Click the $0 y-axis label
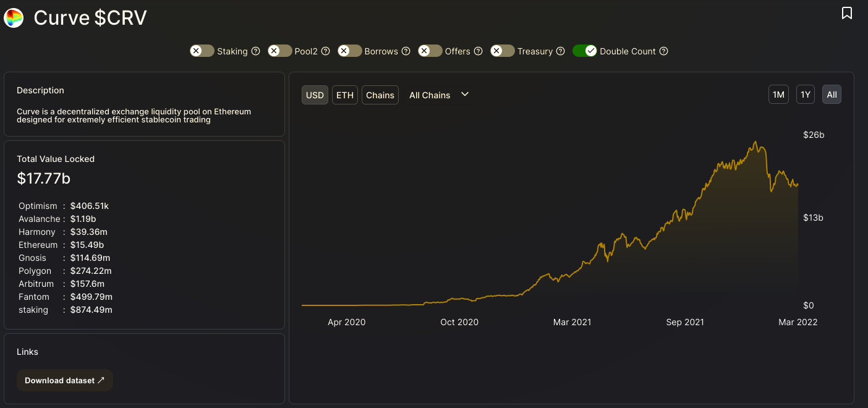The image size is (868, 408). 809,305
